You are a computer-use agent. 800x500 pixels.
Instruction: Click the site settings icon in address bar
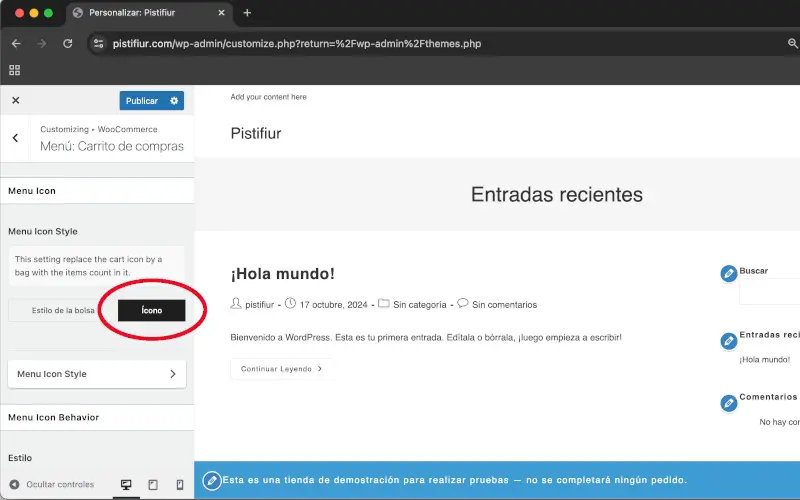pos(98,44)
